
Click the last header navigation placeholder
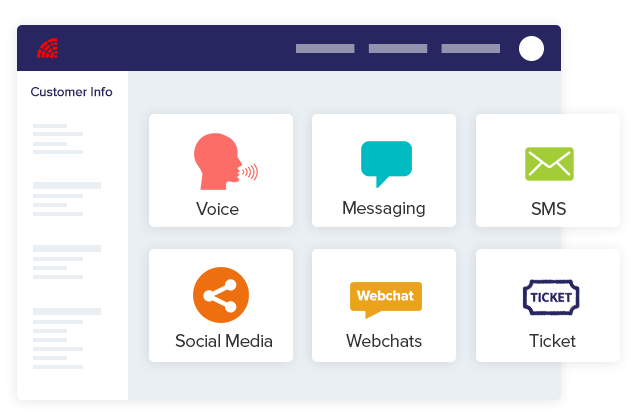click(471, 49)
